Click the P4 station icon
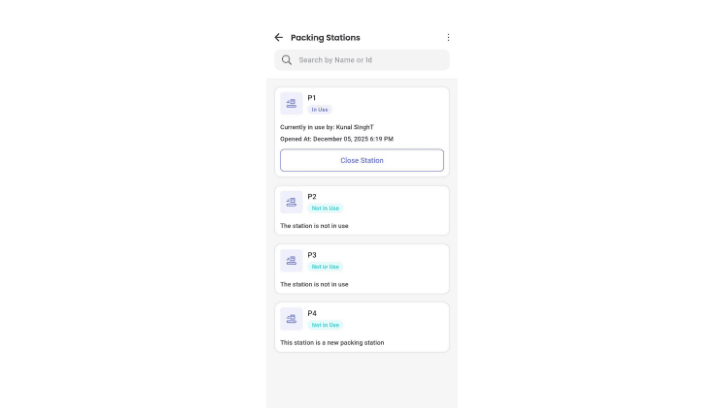The height and width of the screenshot is (413, 720). click(x=291, y=319)
